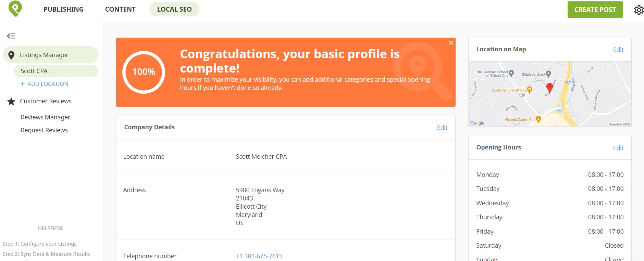Image resolution: width=644 pixels, height=261 pixels.
Task: Click Friday hours 08:00 - 17:00
Action: pyautogui.click(x=606, y=231)
